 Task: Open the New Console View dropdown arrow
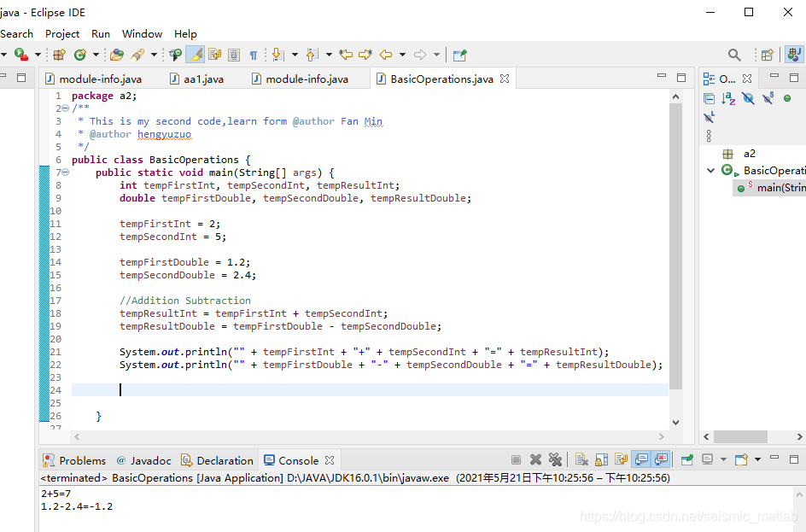pos(757,459)
